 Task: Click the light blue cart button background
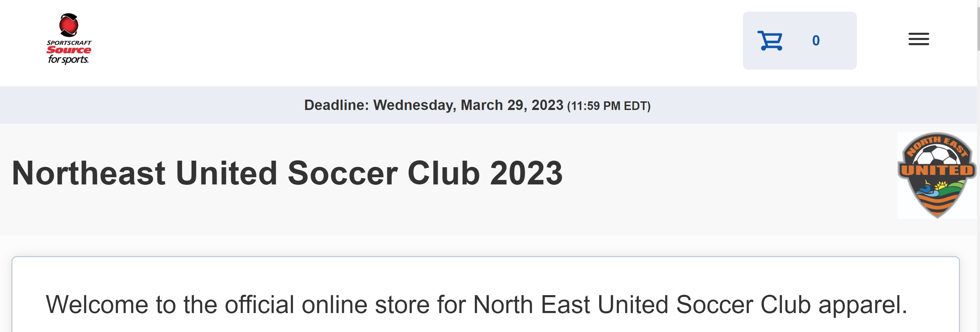(799, 41)
